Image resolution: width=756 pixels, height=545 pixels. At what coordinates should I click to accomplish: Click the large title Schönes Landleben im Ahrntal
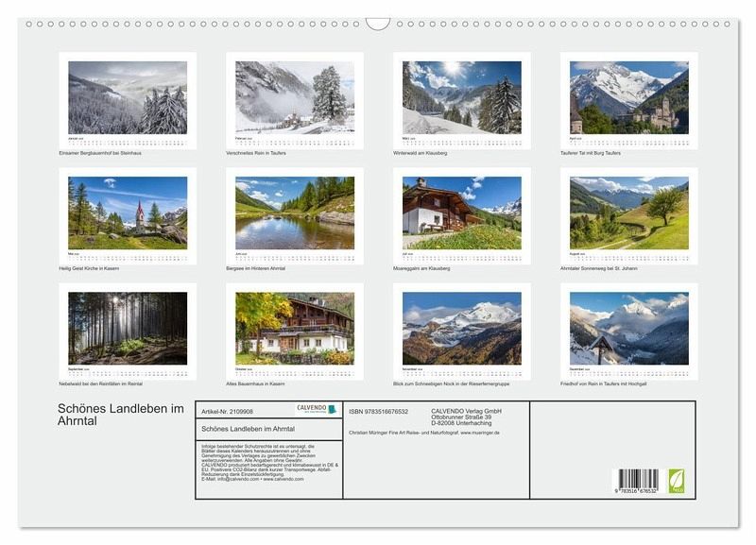pyautogui.click(x=121, y=415)
